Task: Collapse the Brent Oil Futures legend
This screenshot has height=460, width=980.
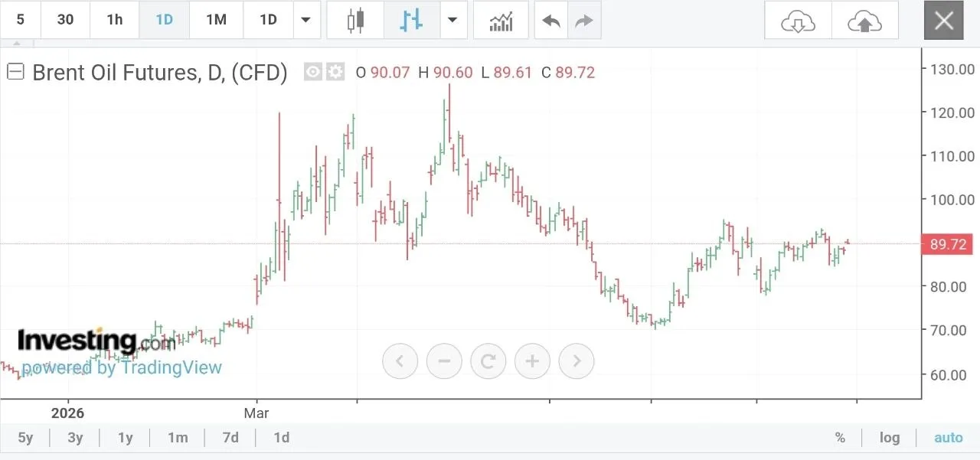Action: (x=15, y=72)
